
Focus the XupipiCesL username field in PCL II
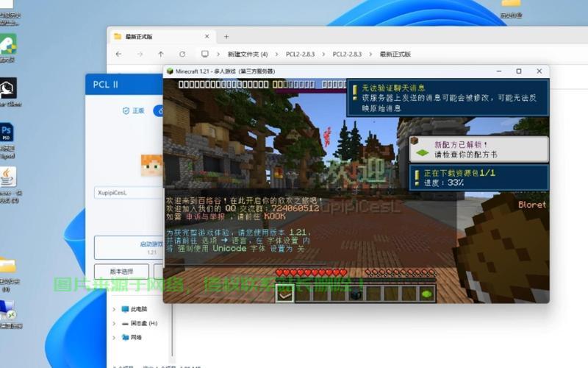(x=129, y=193)
